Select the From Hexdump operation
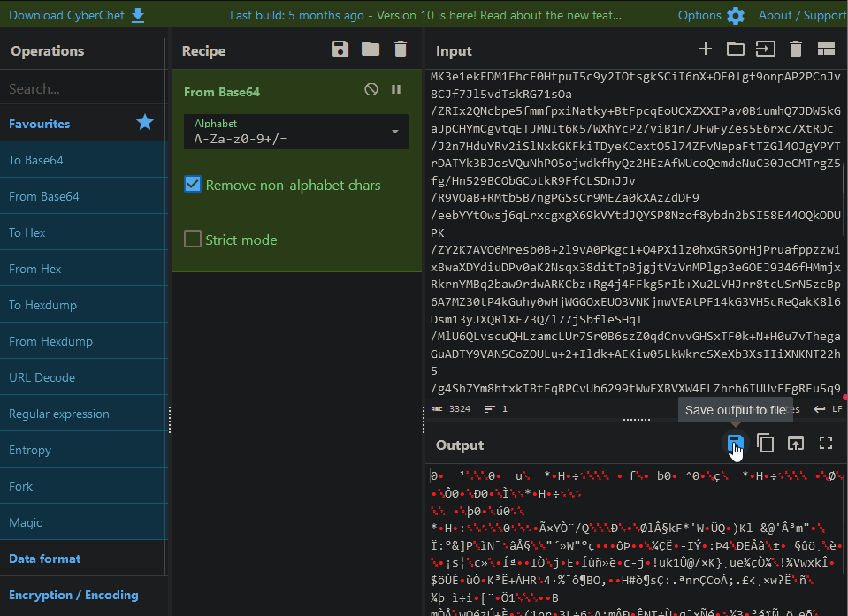This screenshot has height=616, width=848. click(83, 341)
